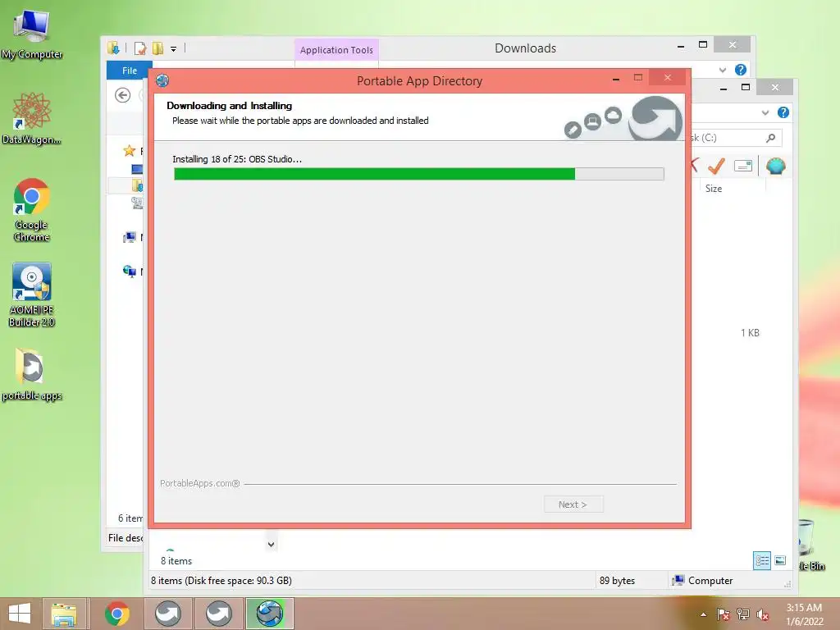
Task: Show hidden tray icons
Action: pos(703,614)
